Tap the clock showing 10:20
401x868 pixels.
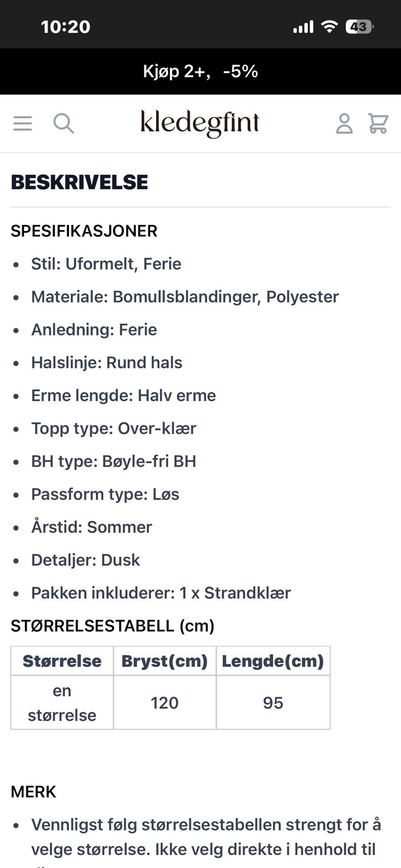click(x=65, y=26)
